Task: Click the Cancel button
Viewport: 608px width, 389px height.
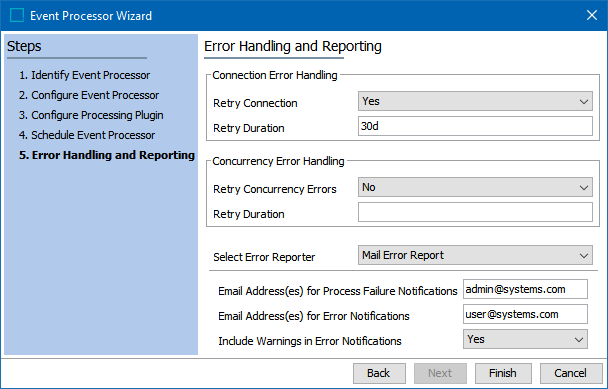Action: coord(570,373)
